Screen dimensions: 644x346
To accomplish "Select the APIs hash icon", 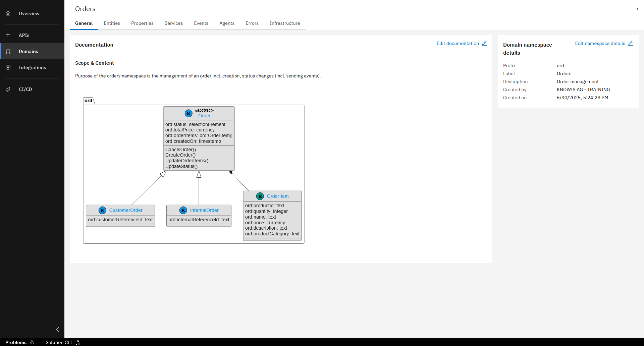I will (x=8, y=35).
